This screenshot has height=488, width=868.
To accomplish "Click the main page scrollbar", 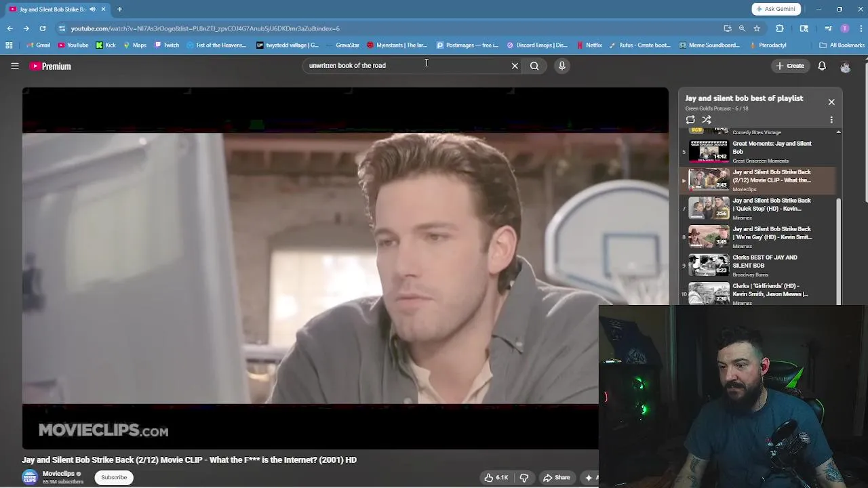I will pyautogui.click(x=866, y=132).
